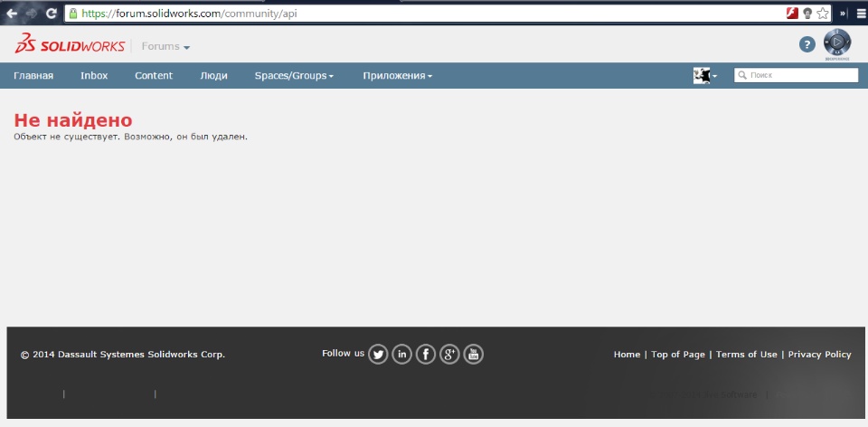Screen dimensions: 868x427
Task: Click the user avatar picture
Action: pyautogui.click(x=701, y=75)
